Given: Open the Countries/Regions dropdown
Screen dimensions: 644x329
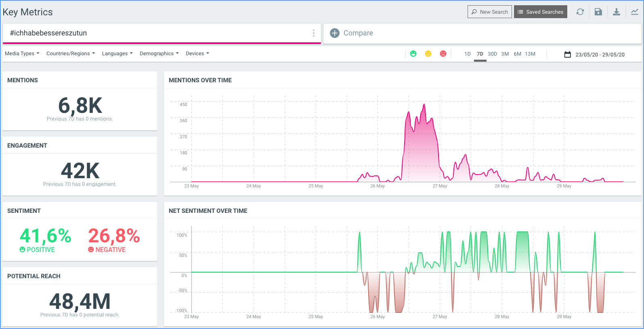Looking at the screenshot, I should (70, 54).
